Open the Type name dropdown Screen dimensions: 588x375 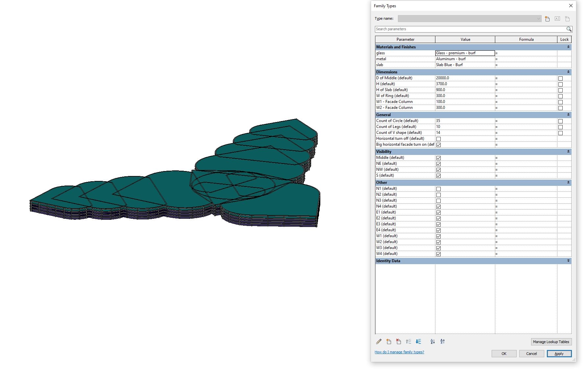coord(538,19)
